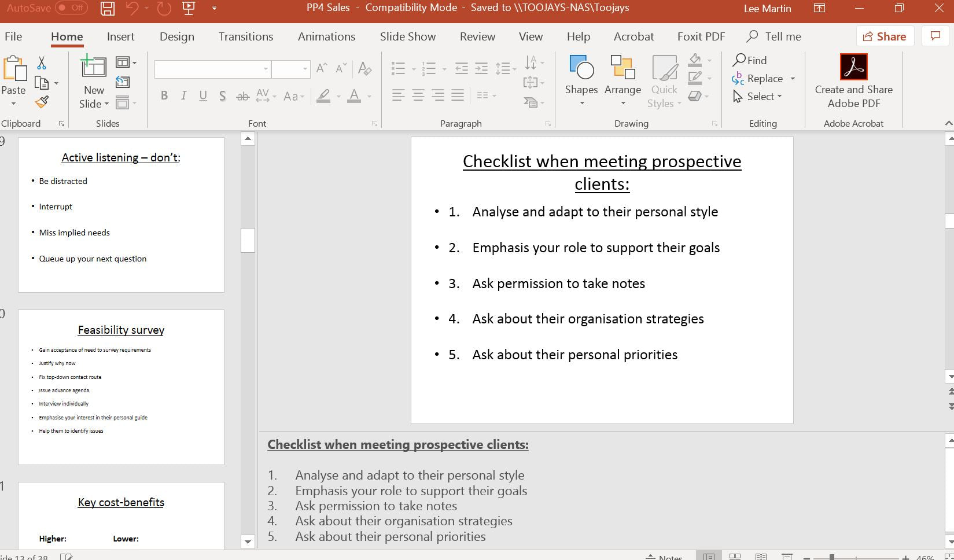The width and height of the screenshot is (954, 560).
Task: Toggle Underline formatting
Action: click(x=203, y=96)
